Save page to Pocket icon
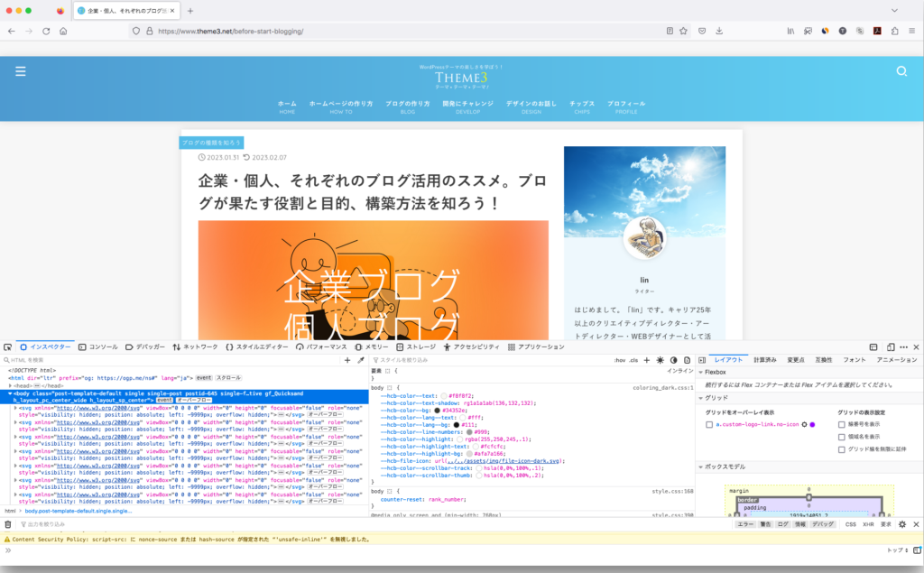The image size is (924, 573). coord(702,32)
